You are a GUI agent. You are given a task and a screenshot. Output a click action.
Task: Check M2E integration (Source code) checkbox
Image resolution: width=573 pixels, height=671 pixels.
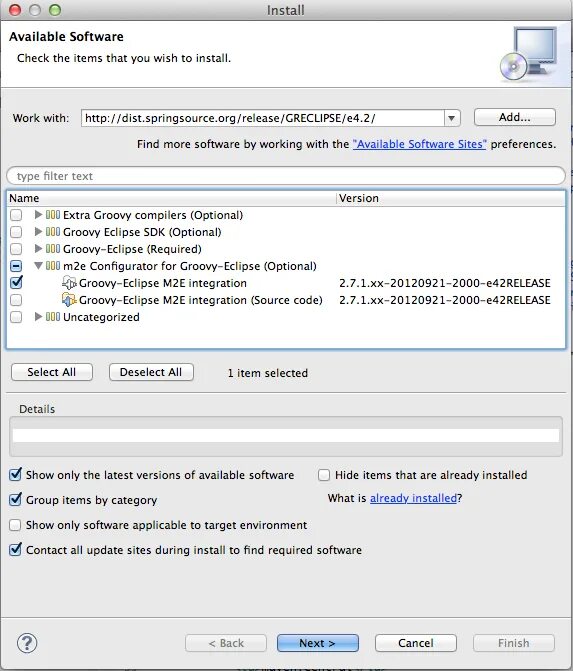[x=16, y=300]
